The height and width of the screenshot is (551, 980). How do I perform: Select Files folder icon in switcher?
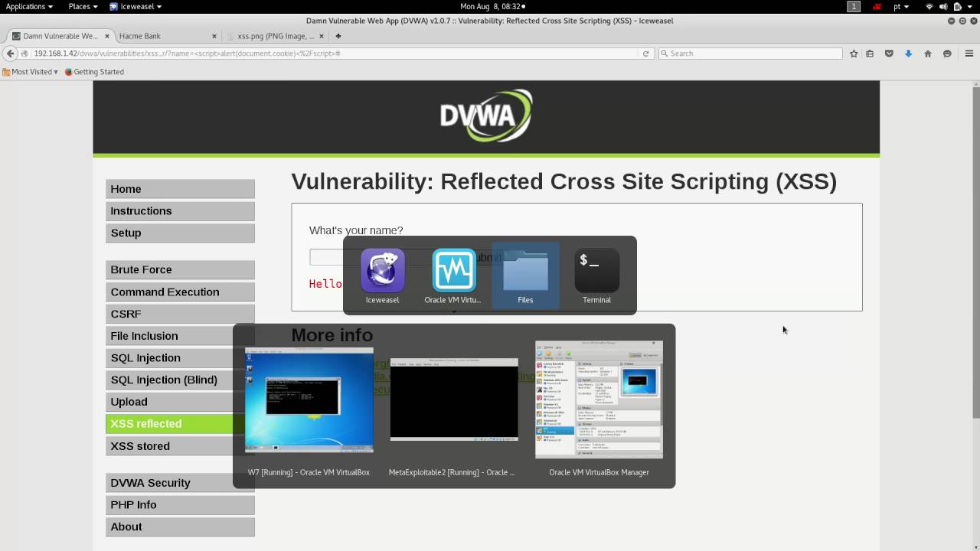pyautogui.click(x=525, y=270)
